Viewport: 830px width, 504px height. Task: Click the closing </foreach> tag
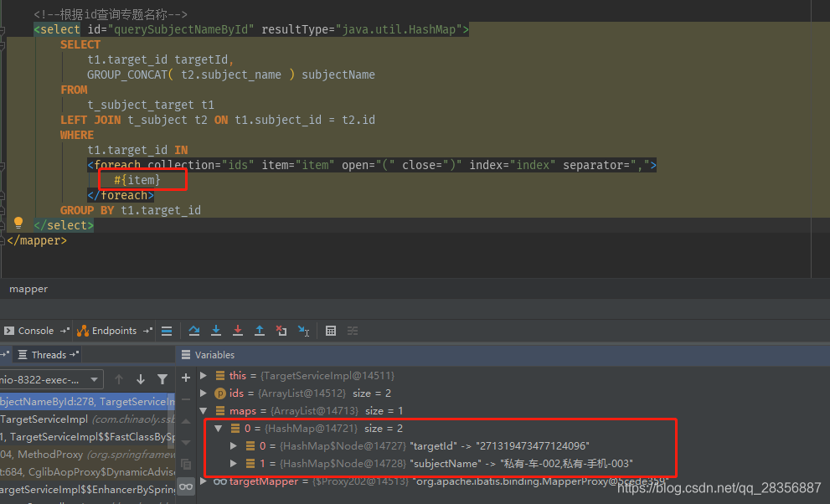point(121,195)
